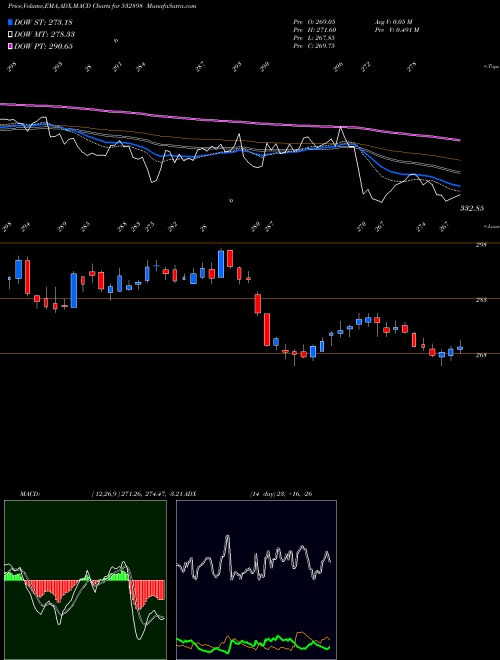Open the ADX indicator chart panel
This screenshot has width=500, height=660.
pos(256,580)
